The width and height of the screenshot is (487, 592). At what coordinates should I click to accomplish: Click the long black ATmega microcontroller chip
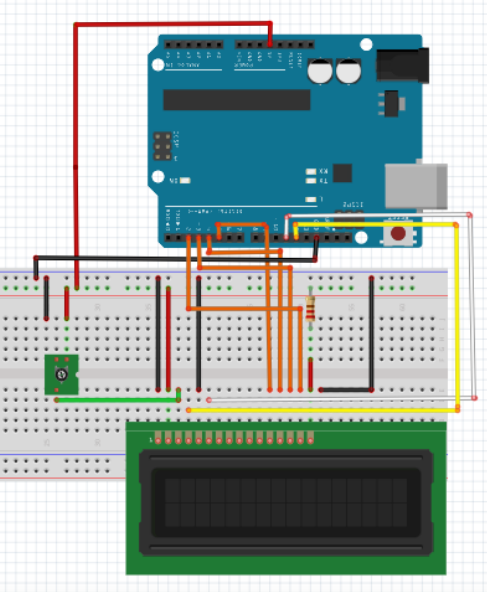pos(237,100)
